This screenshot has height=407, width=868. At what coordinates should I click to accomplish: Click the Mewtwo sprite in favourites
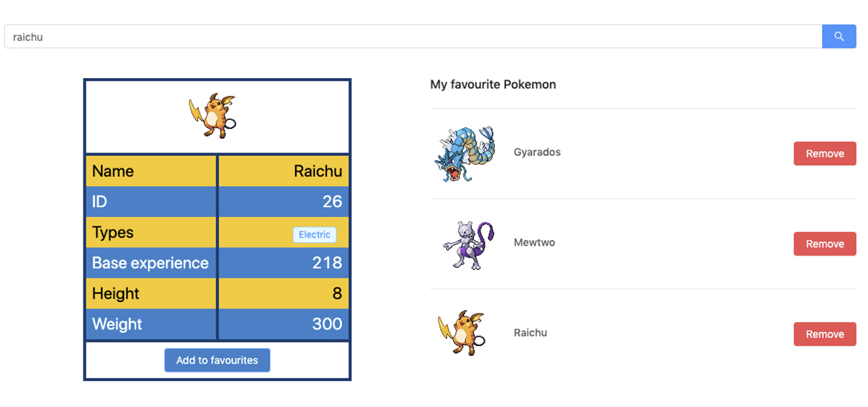click(x=468, y=244)
